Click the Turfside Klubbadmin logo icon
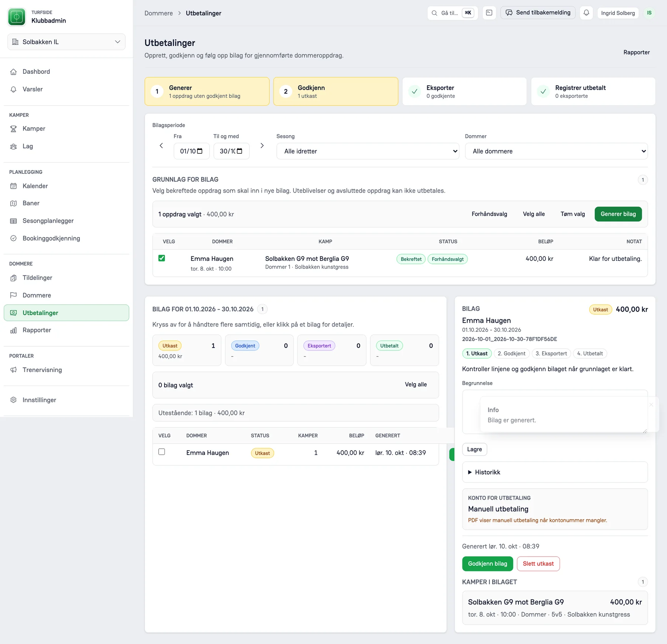The image size is (667, 644). (17, 17)
